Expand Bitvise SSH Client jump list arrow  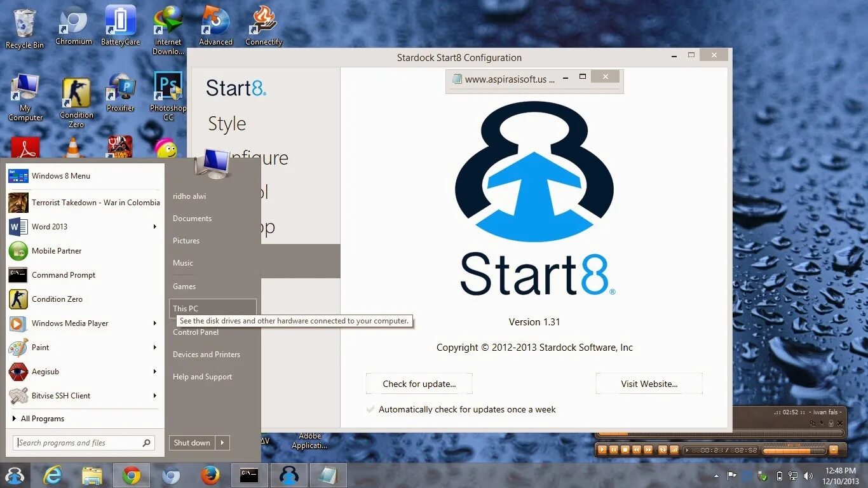[154, 396]
